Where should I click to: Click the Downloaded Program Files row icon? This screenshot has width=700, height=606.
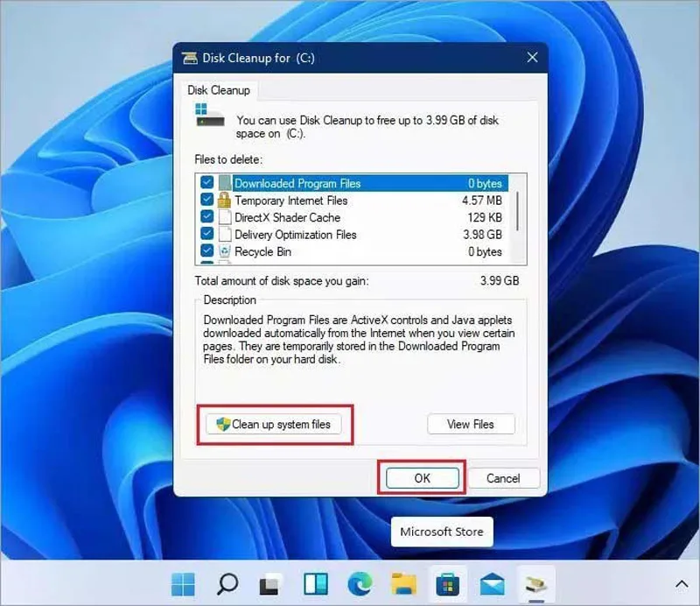pyautogui.click(x=225, y=183)
